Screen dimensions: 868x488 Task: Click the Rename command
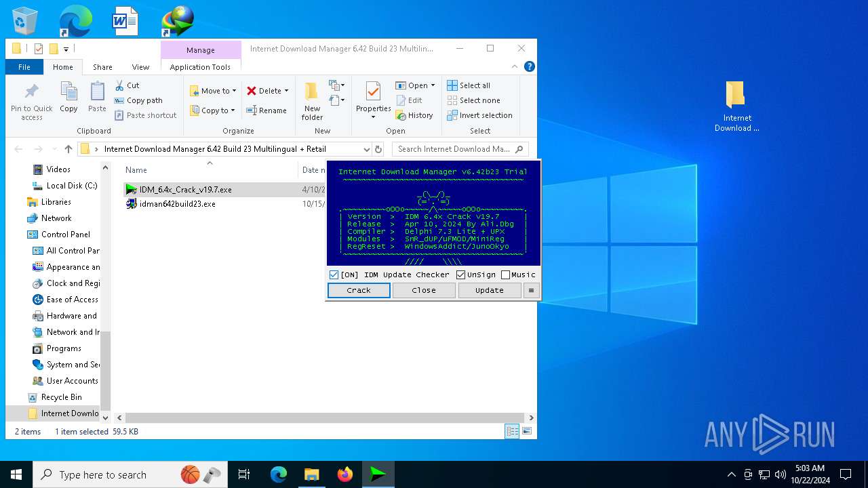(x=266, y=110)
